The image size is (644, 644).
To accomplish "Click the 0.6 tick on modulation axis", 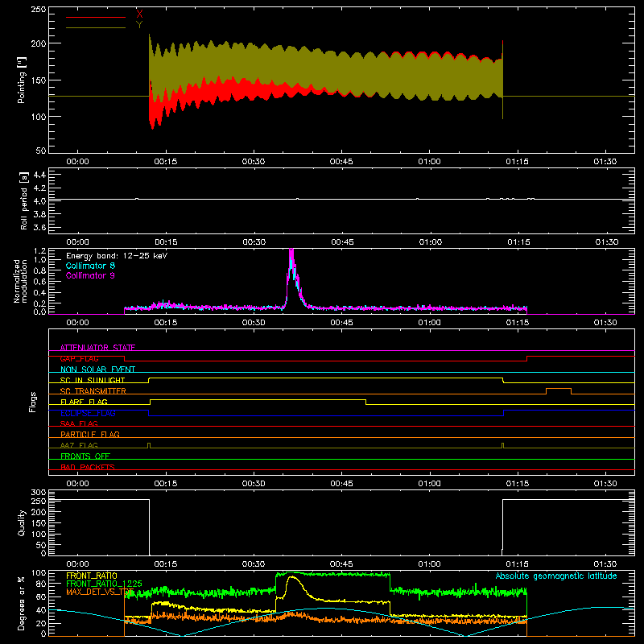I will click(x=40, y=282).
